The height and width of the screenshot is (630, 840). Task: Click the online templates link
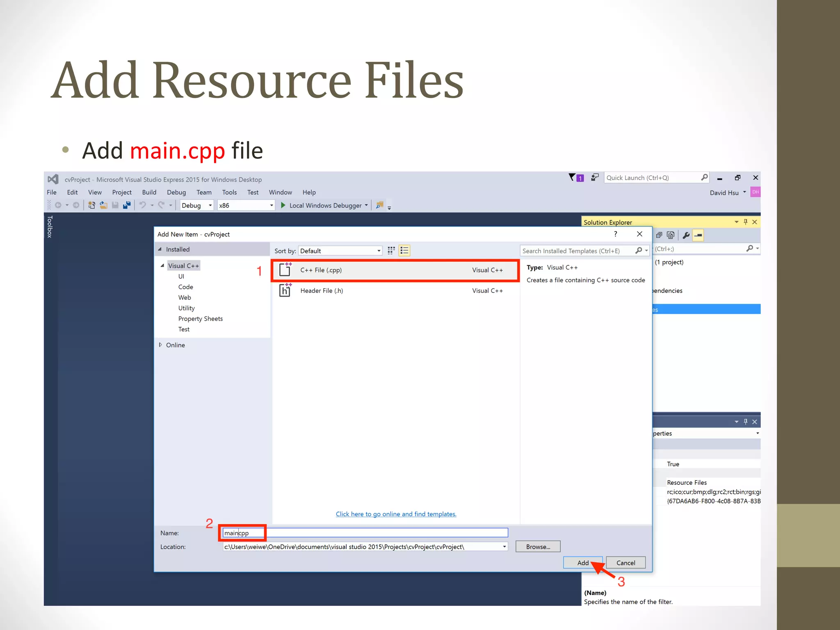point(396,514)
